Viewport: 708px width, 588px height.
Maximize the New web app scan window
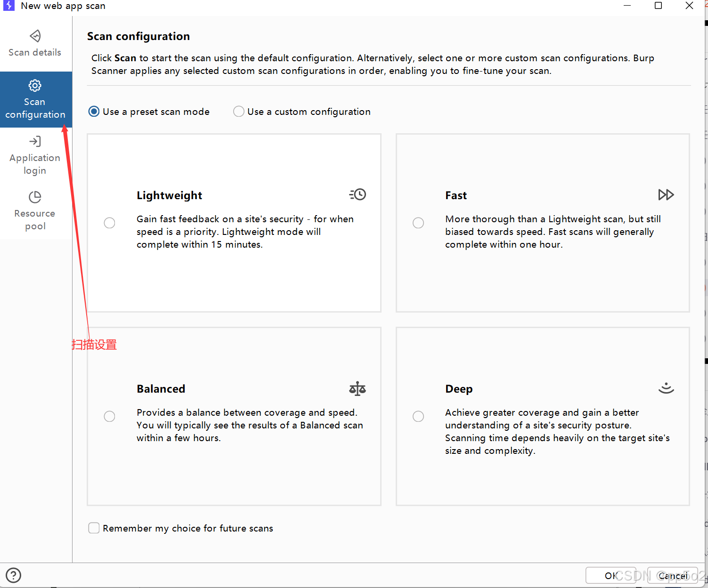659,6
